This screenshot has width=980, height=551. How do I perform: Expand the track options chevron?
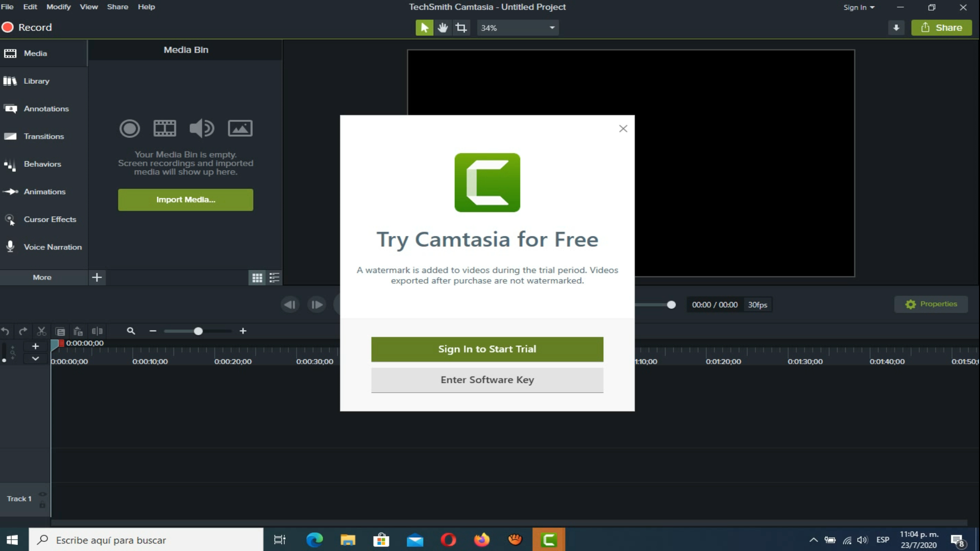tap(35, 359)
